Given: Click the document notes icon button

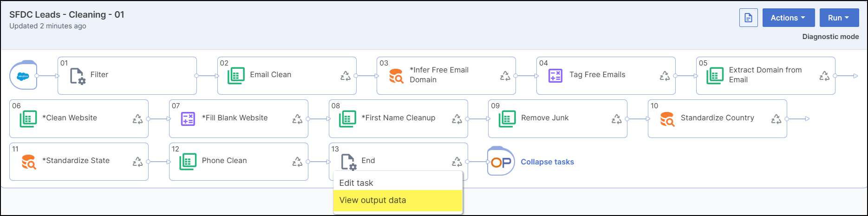Looking at the screenshot, I should tap(748, 18).
